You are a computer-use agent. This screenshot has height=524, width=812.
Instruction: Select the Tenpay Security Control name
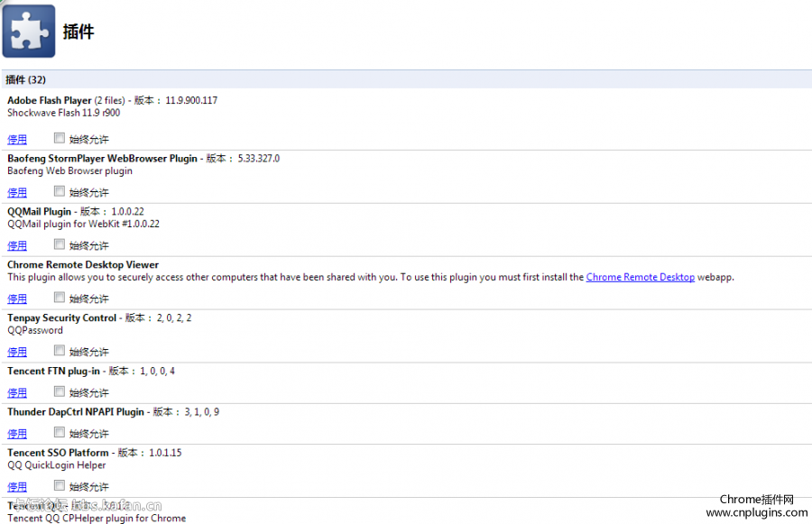61,318
